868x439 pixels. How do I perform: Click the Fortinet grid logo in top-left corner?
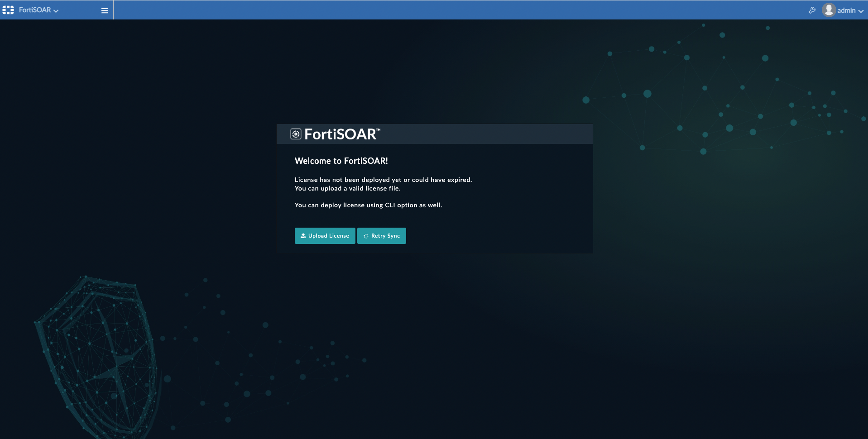pos(8,9)
